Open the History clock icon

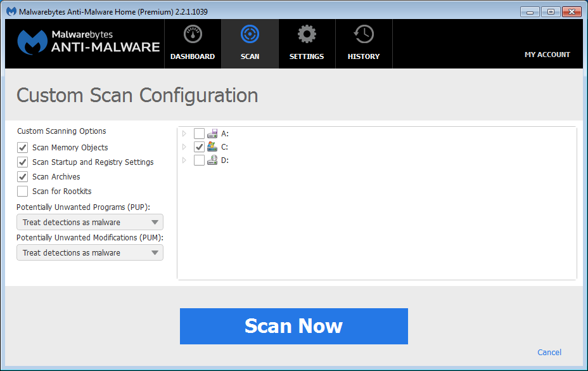point(364,34)
